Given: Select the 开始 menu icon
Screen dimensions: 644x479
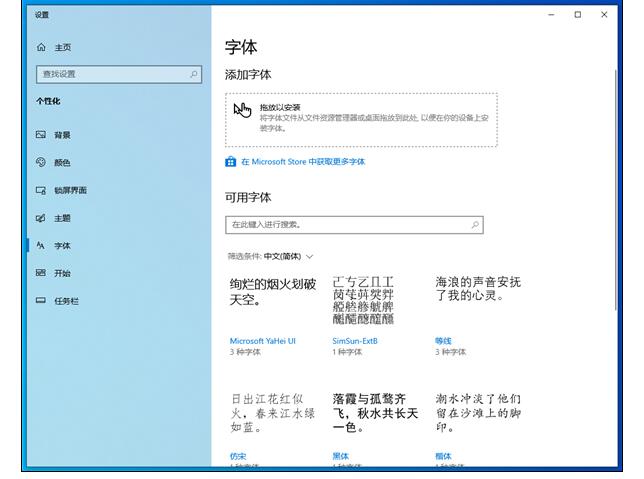Looking at the screenshot, I should [x=41, y=273].
